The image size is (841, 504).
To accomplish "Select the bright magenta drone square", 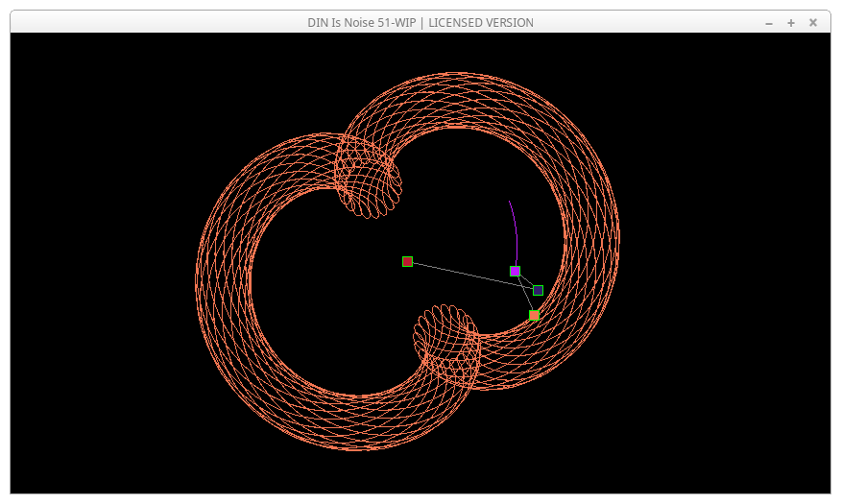I will [x=515, y=272].
